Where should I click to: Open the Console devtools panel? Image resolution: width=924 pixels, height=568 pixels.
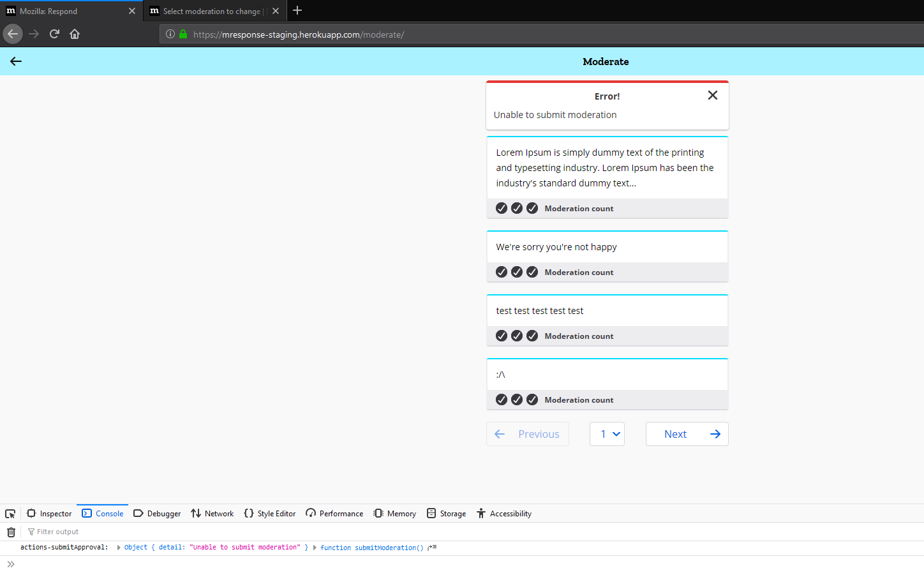click(x=103, y=514)
